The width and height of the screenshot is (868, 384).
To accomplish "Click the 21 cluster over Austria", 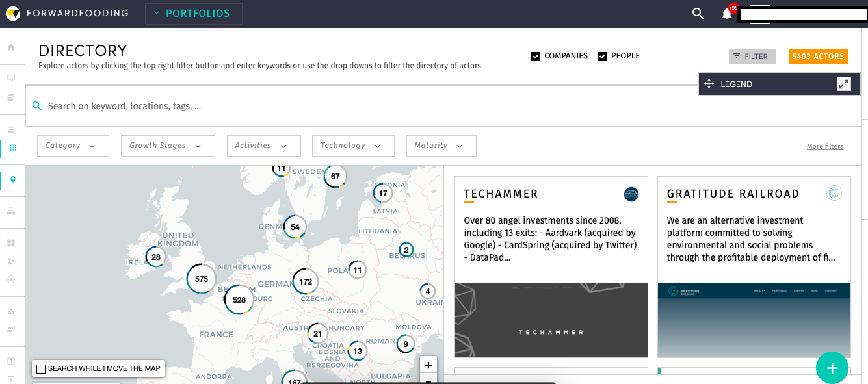I will [x=317, y=334].
